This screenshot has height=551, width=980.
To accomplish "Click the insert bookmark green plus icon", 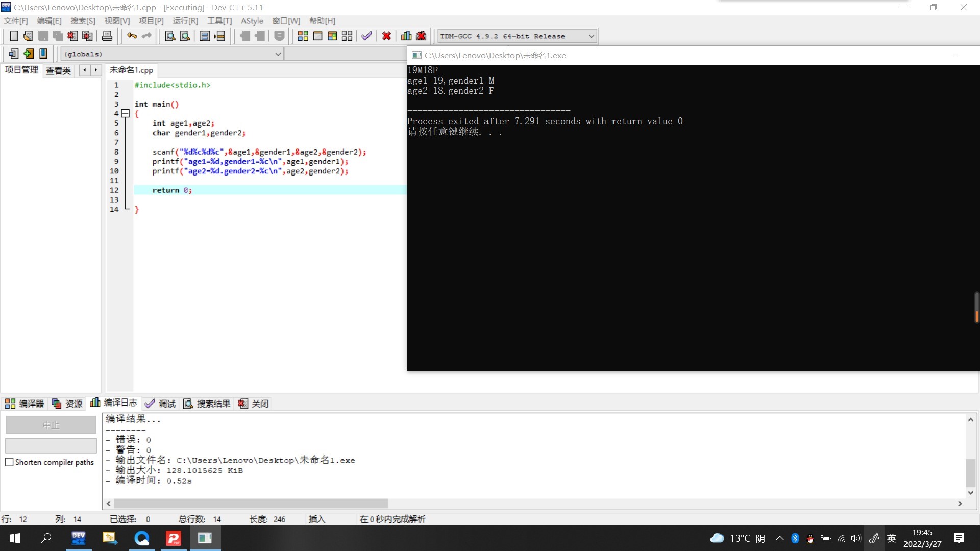I will coord(29,54).
